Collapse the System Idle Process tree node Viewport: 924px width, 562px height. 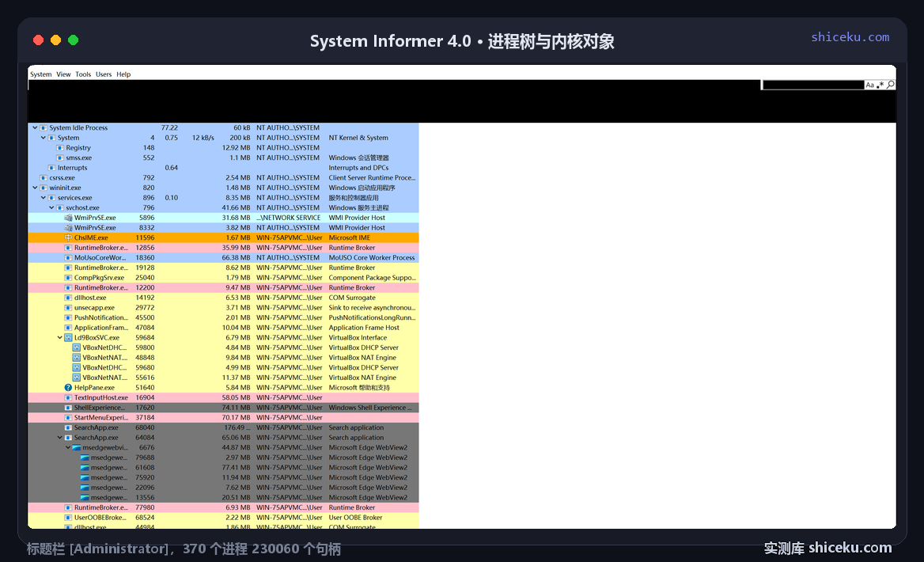click(x=36, y=128)
